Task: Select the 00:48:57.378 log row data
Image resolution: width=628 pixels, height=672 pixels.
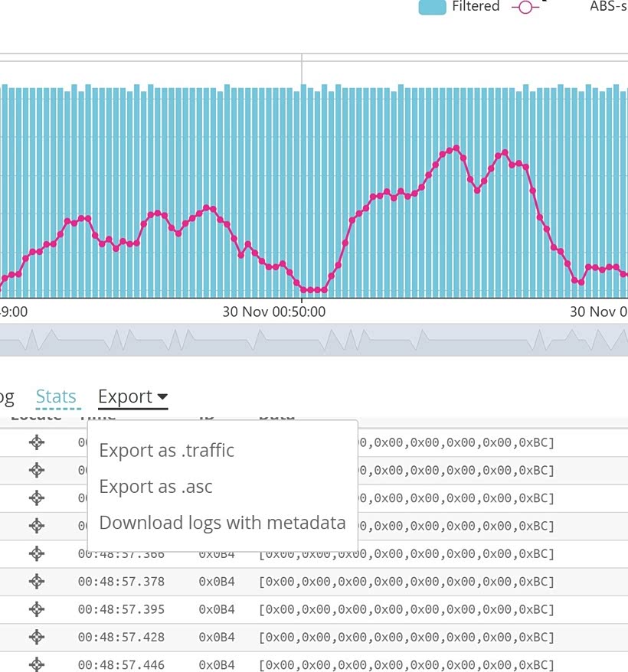Action: click(x=407, y=582)
